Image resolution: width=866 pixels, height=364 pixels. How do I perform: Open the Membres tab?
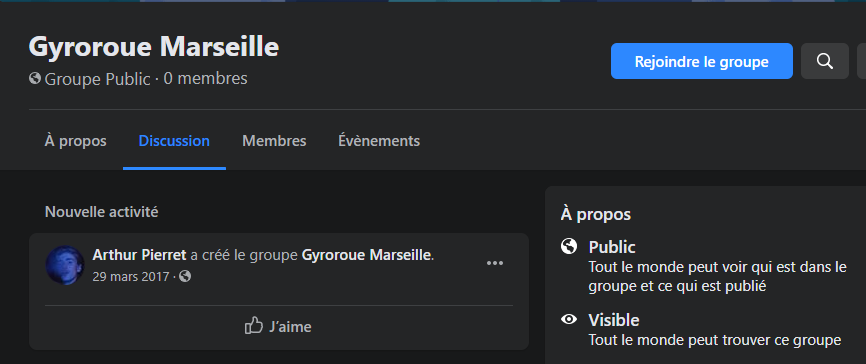click(274, 141)
